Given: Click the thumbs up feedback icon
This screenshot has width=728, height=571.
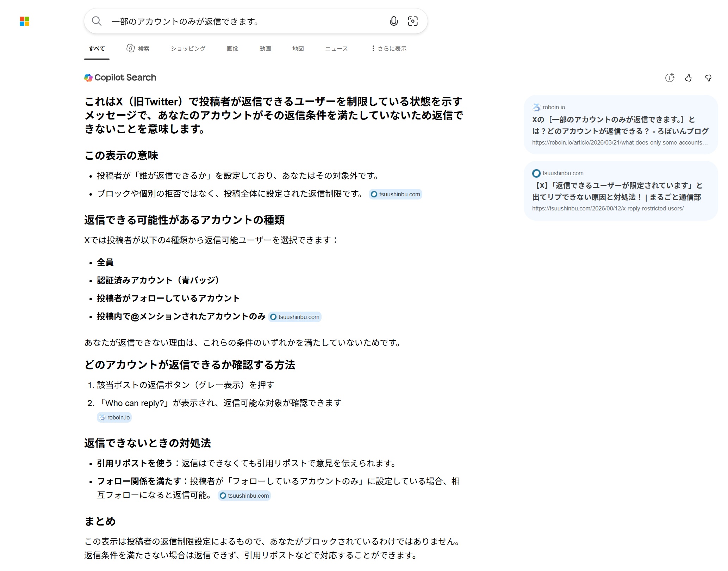Looking at the screenshot, I should click(x=689, y=78).
